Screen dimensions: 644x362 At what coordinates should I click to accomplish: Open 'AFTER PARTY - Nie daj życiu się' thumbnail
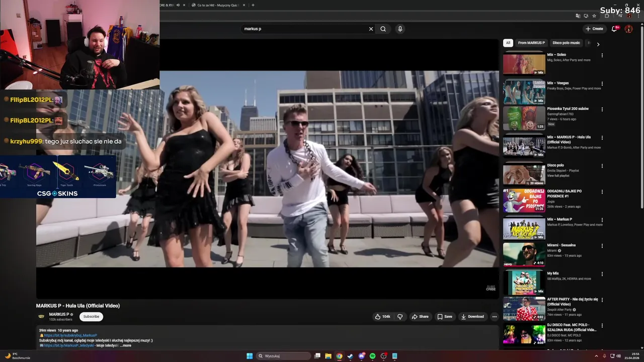click(524, 308)
